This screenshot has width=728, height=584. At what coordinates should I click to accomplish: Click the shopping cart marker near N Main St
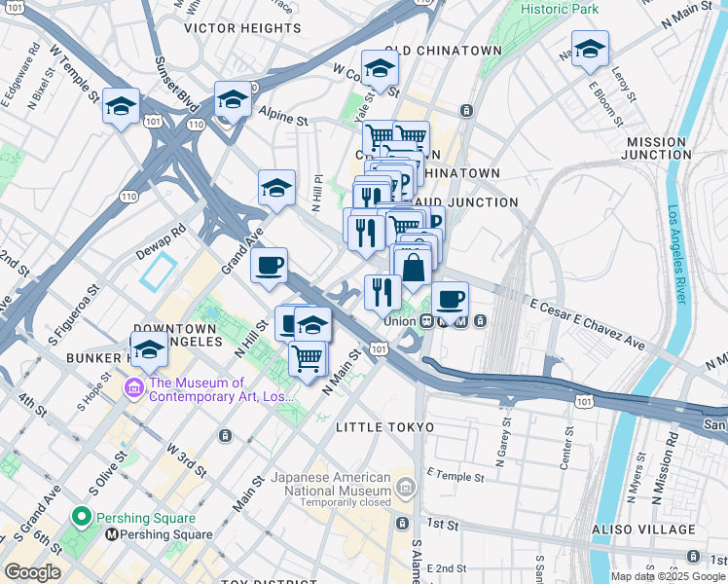pyautogui.click(x=308, y=361)
